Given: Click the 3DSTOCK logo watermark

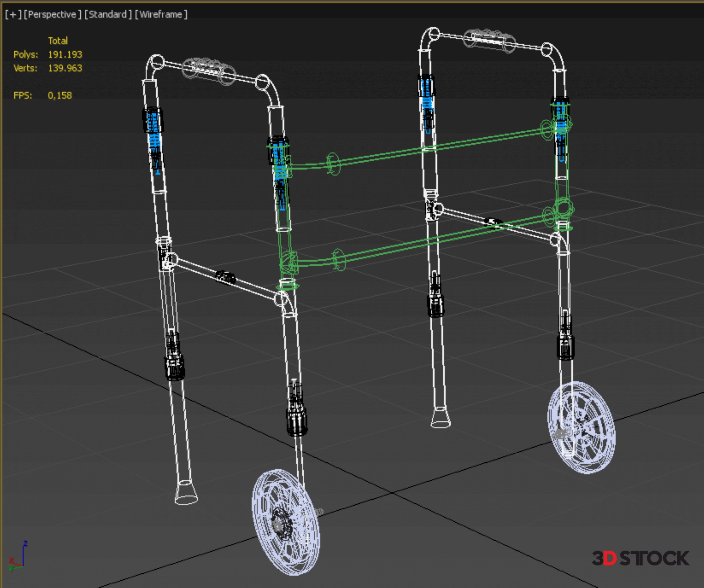Looking at the screenshot, I should (x=640, y=558).
